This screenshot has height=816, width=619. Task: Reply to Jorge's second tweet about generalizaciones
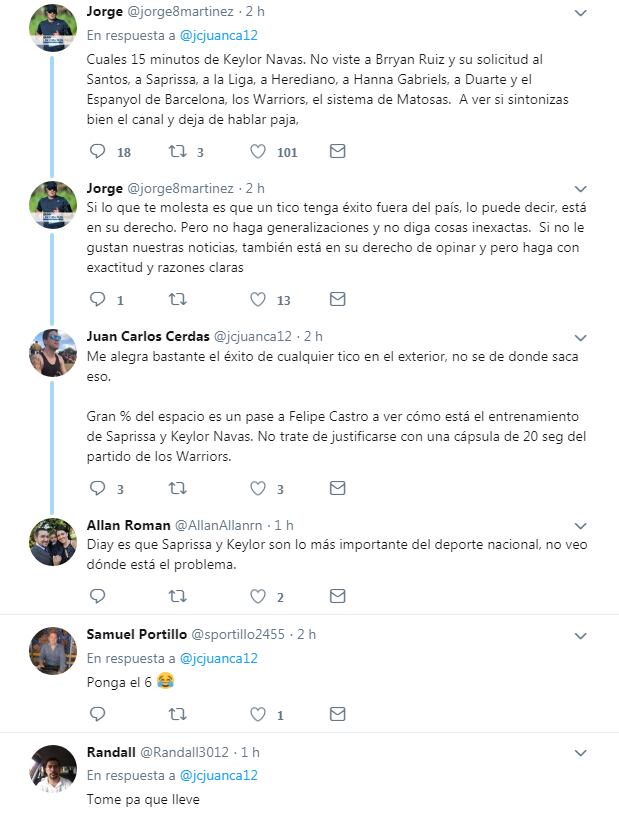pos(98,299)
